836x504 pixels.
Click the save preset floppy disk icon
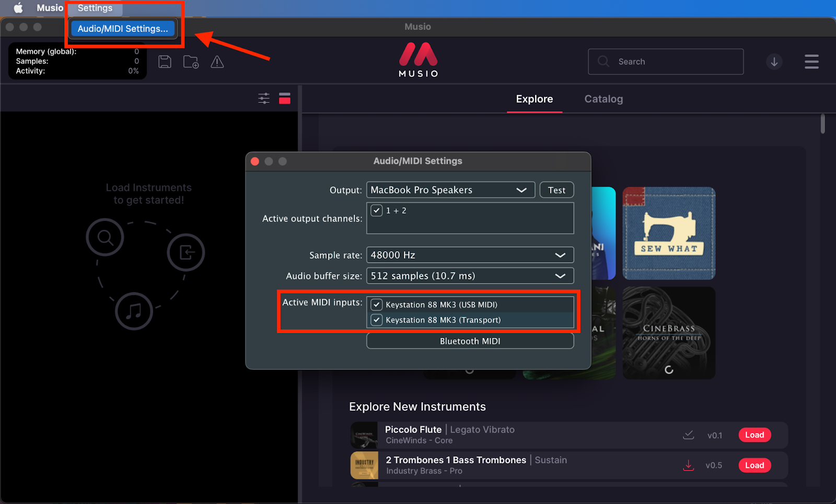[x=165, y=62]
